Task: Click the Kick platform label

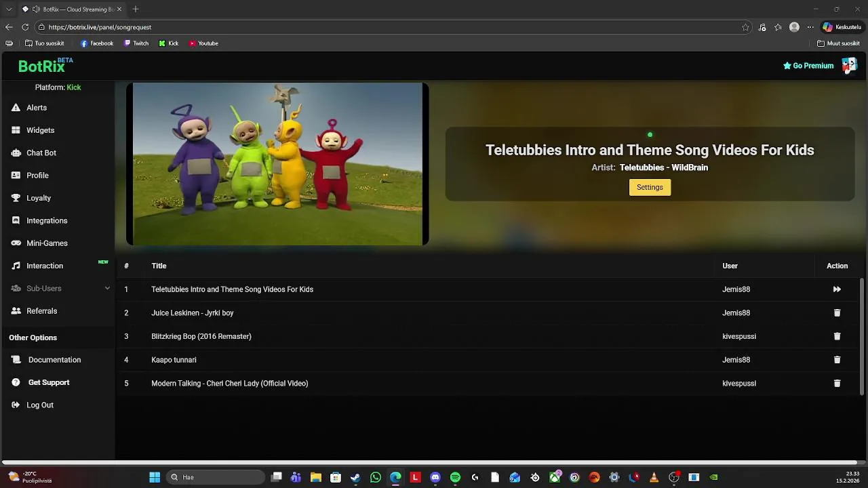Action: click(x=74, y=87)
